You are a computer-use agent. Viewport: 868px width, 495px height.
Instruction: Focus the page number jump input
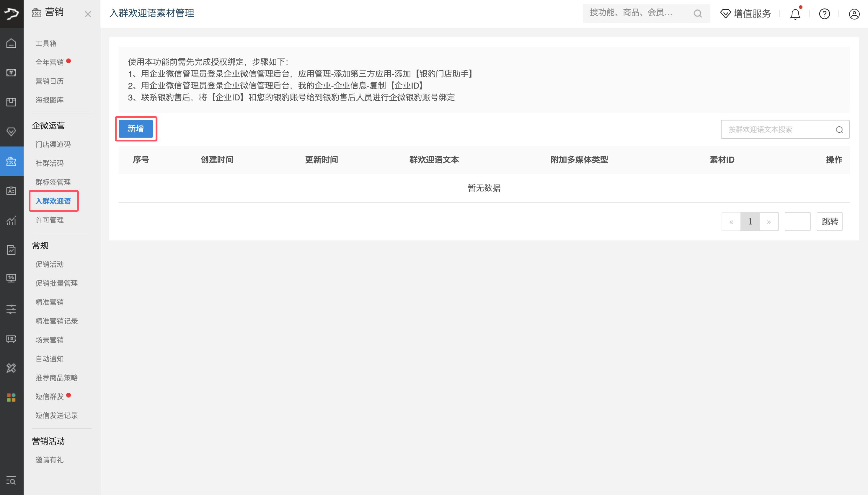[797, 222]
